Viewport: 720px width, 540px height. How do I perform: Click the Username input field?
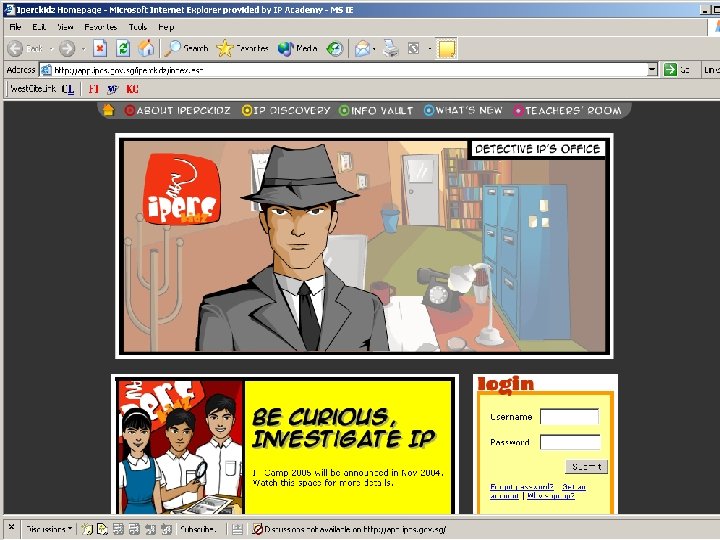click(569, 416)
